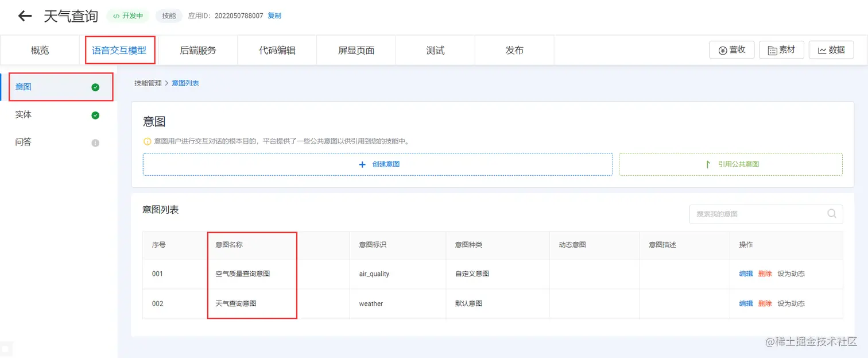This screenshot has width=868, height=358.
Task: Open the 屏显页面 tab
Action: click(x=356, y=51)
